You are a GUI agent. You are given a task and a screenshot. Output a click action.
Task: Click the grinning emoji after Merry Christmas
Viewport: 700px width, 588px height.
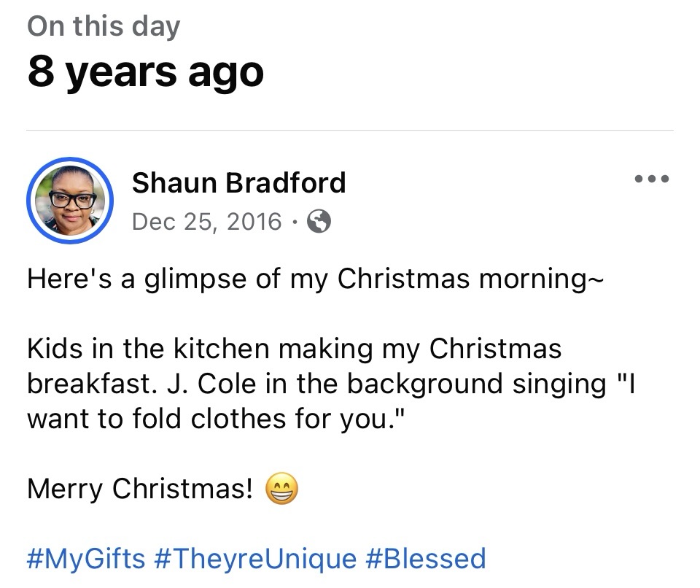point(282,489)
